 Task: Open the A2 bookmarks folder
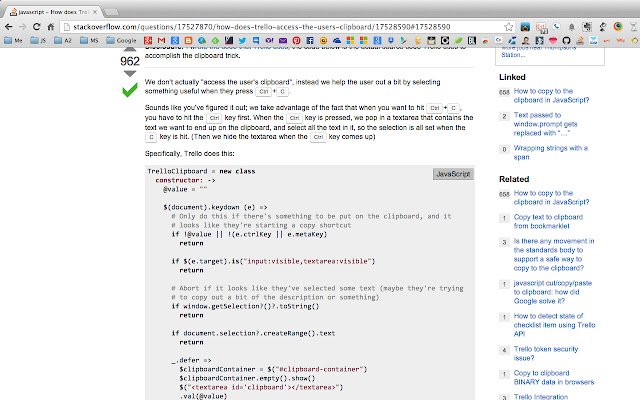coord(62,40)
